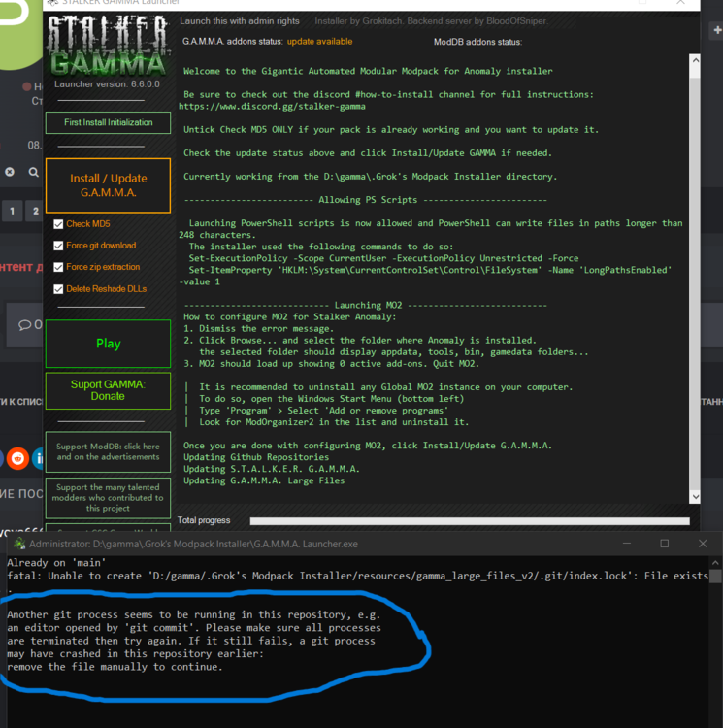723x728 pixels.
Task: Click 'Already on 'main'' console line
Action: (56, 563)
